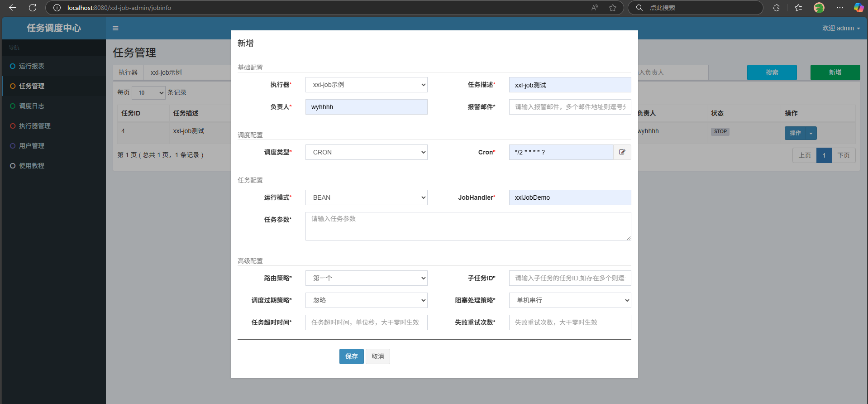Open 调度日志 in sidebar
868x404 pixels.
click(54, 106)
